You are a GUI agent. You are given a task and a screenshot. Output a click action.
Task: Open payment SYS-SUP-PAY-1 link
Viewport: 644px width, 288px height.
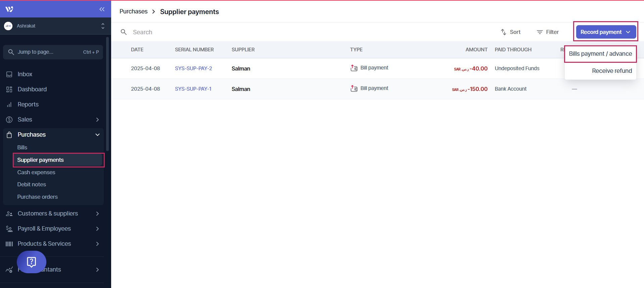pyautogui.click(x=193, y=89)
